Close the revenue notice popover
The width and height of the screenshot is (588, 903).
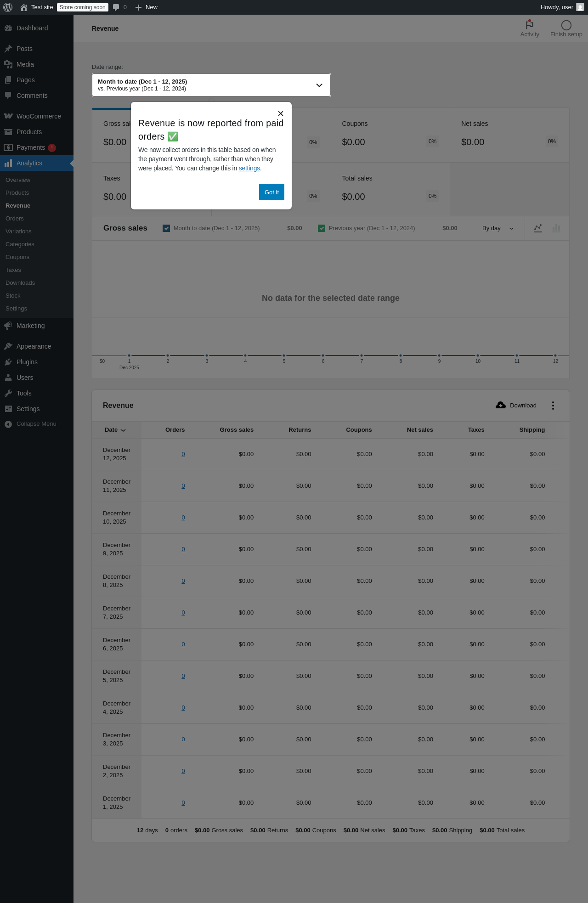pyautogui.click(x=281, y=113)
